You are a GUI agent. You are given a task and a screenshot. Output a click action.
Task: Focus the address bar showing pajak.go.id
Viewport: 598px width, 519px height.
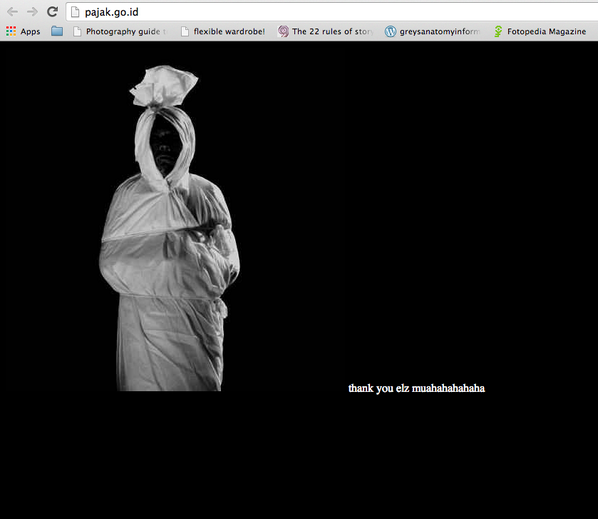tap(332, 12)
